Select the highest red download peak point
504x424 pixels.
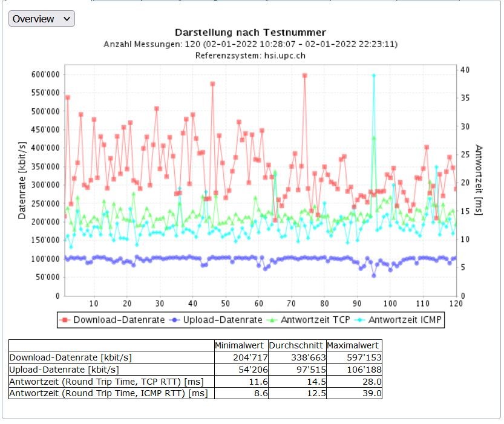(305, 76)
